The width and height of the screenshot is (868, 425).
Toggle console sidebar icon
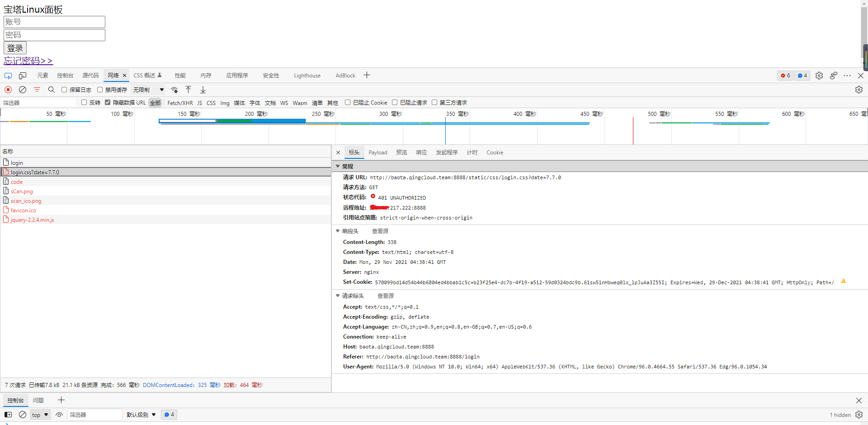(8, 415)
